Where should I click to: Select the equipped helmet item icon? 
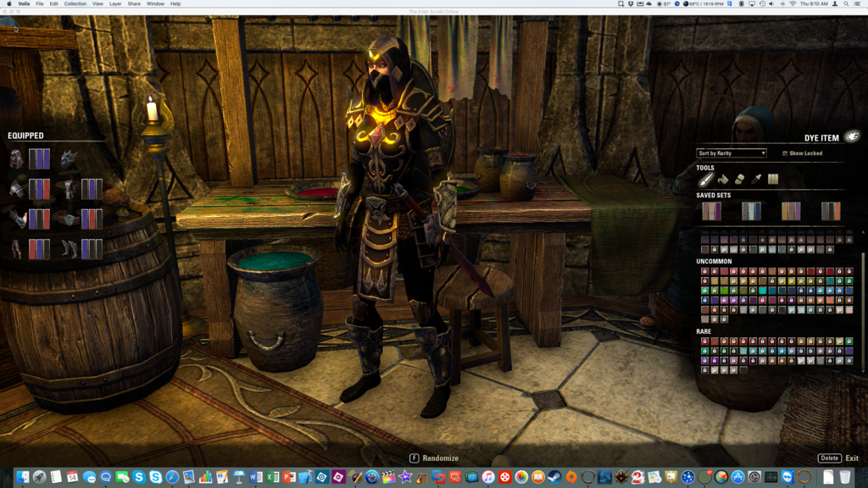(x=16, y=159)
